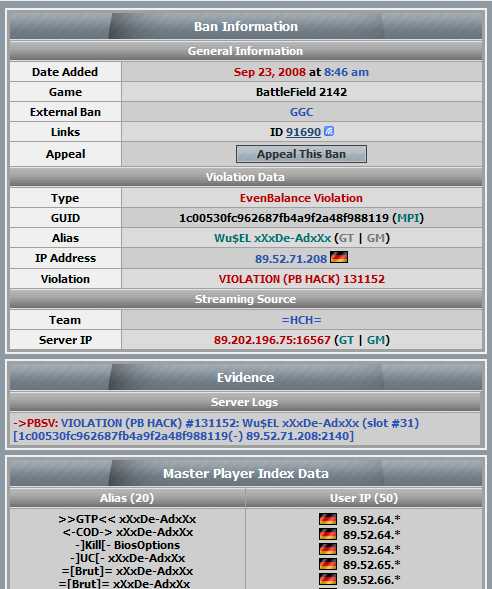Click the BattleField 2142 game value
Viewport: 492px width, 589px height.
[x=301, y=92]
